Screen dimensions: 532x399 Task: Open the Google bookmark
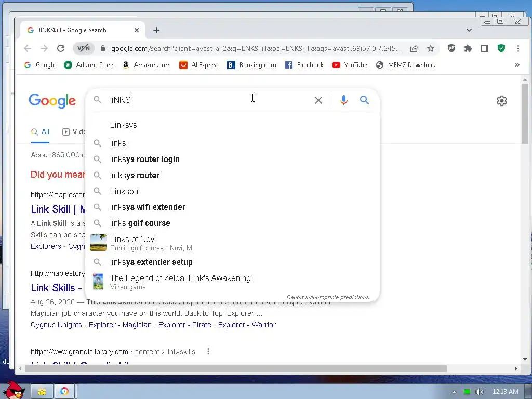point(39,65)
